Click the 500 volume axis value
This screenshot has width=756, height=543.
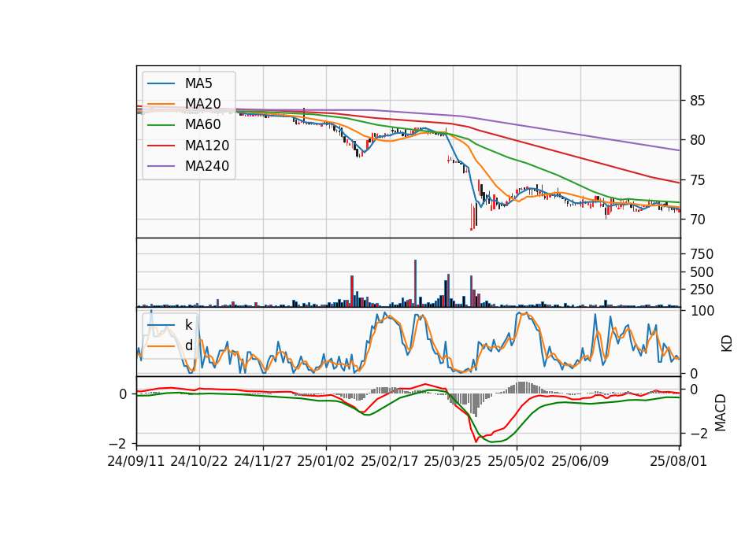pos(702,272)
